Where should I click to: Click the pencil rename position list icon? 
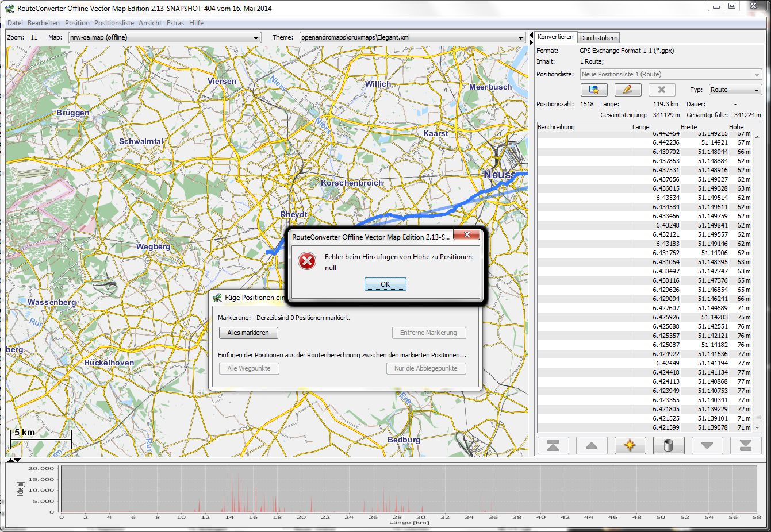(627, 90)
